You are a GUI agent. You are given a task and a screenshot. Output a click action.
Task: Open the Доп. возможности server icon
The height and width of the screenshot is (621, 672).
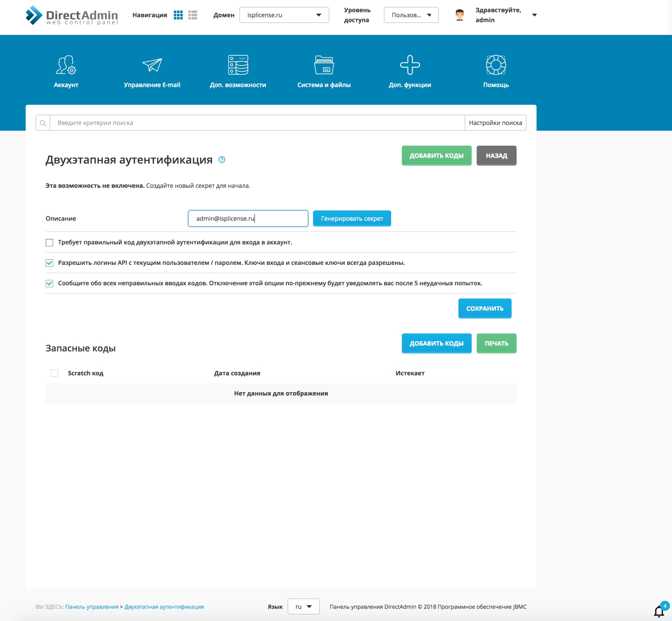coord(238,65)
